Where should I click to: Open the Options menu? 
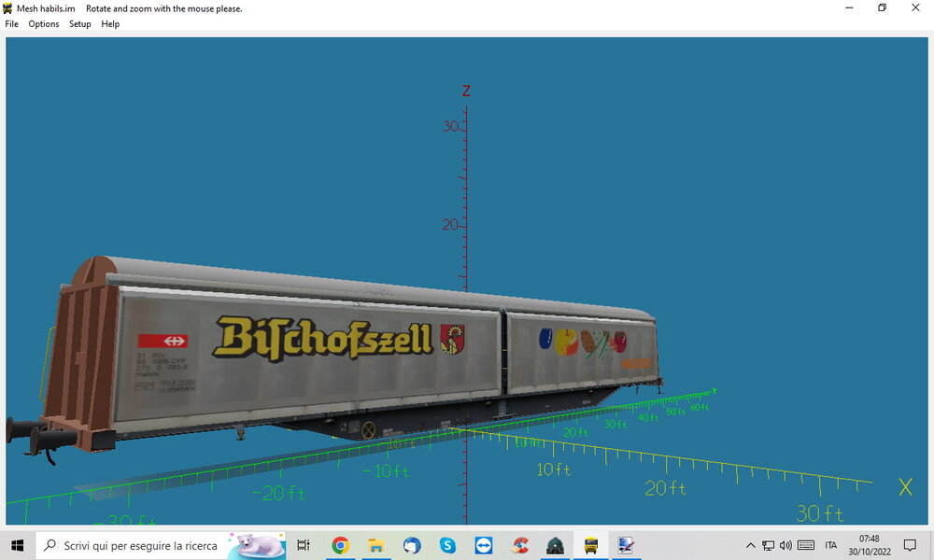click(x=44, y=24)
